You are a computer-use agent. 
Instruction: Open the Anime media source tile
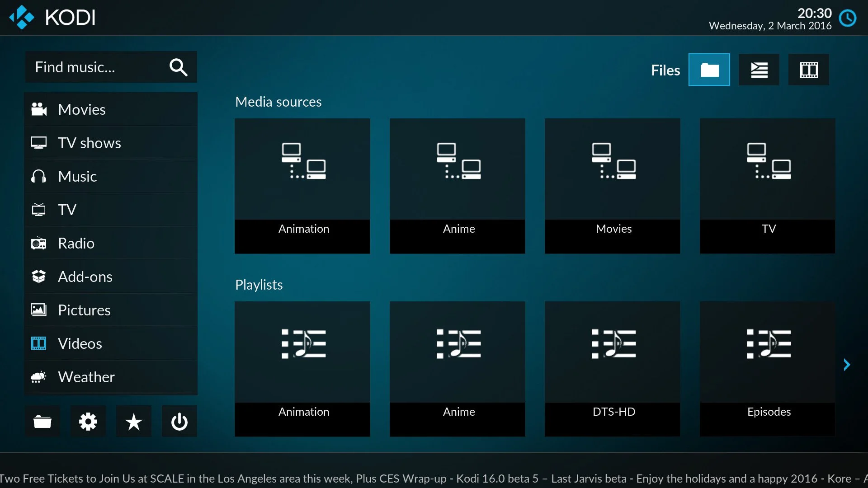(x=457, y=186)
